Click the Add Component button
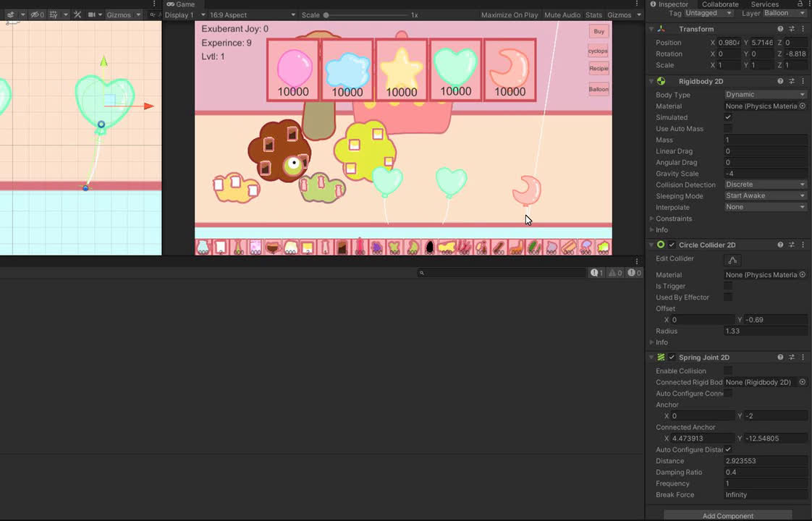812x521 pixels. 727,516
